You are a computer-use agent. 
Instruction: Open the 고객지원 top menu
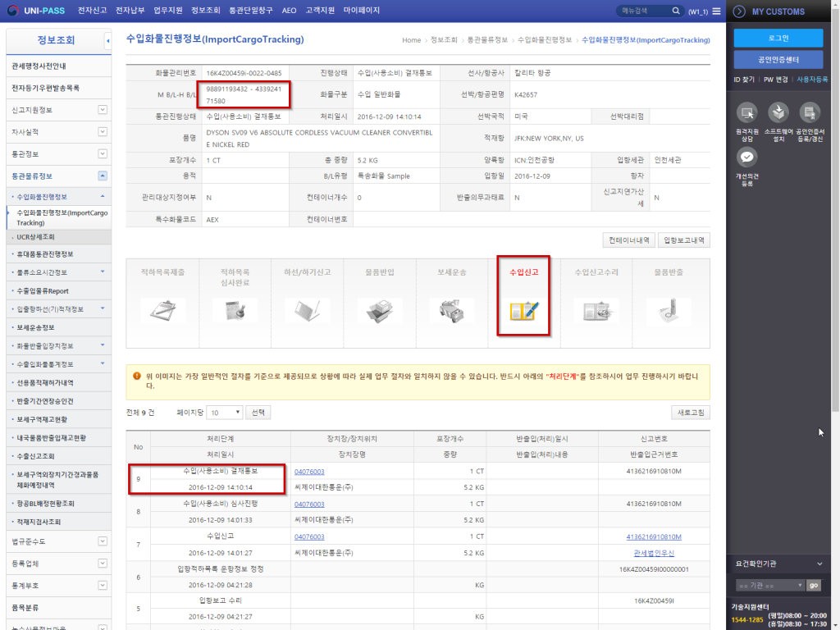(x=320, y=11)
